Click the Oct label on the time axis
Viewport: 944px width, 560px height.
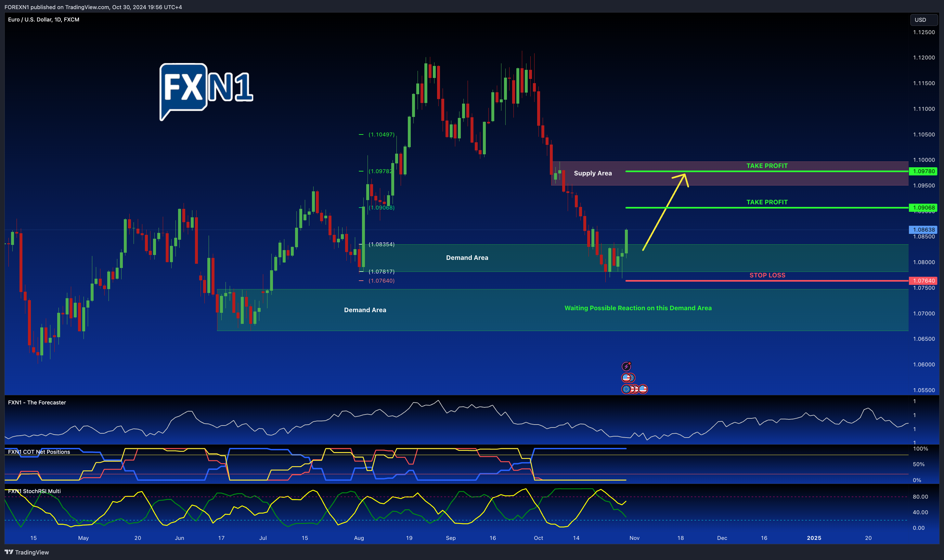(538, 538)
